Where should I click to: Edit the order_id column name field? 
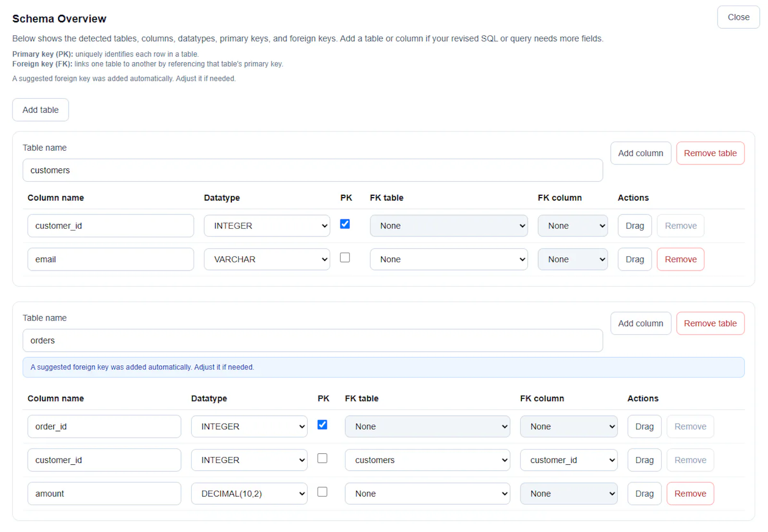[x=104, y=426]
